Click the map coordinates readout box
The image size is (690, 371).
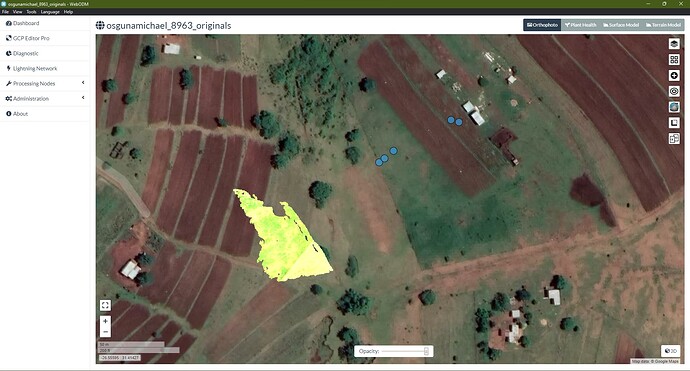119,358
